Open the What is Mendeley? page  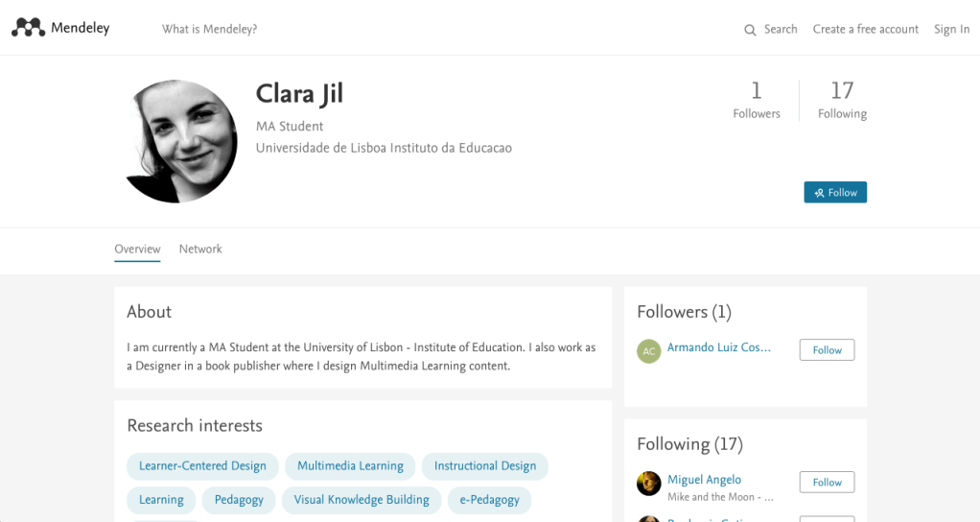click(x=209, y=29)
